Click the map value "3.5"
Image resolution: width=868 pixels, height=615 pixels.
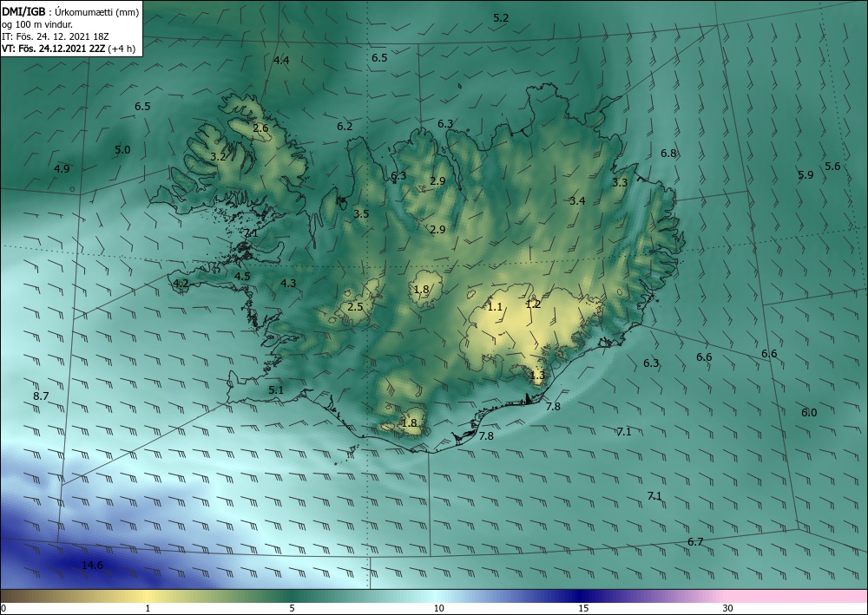(x=361, y=214)
